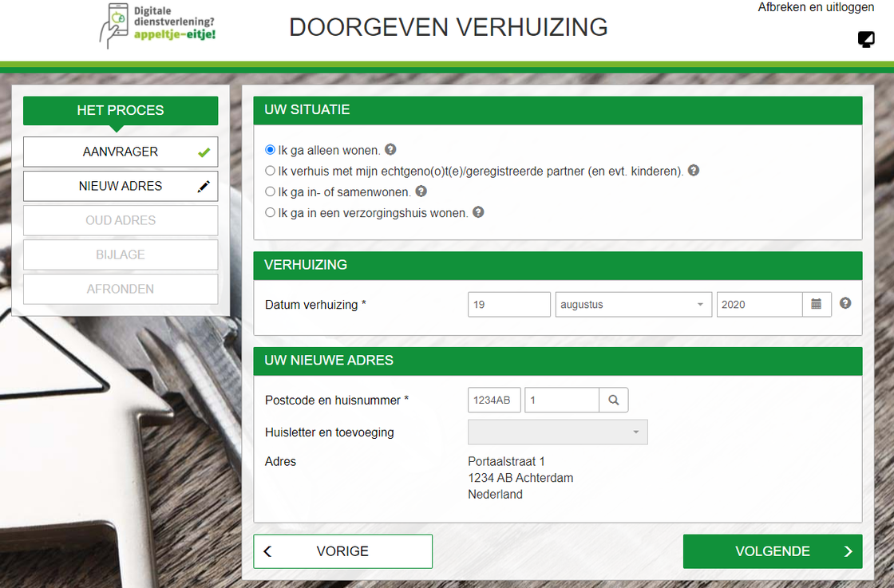
Task: Click the huisnummer field containing 1
Action: click(562, 400)
